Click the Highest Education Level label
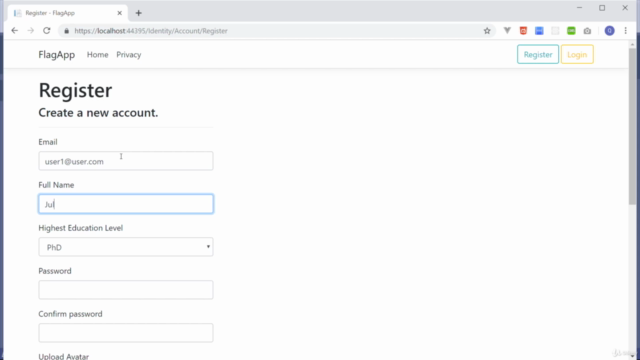Viewport: 640px width, 360px height. pos(80,228)
